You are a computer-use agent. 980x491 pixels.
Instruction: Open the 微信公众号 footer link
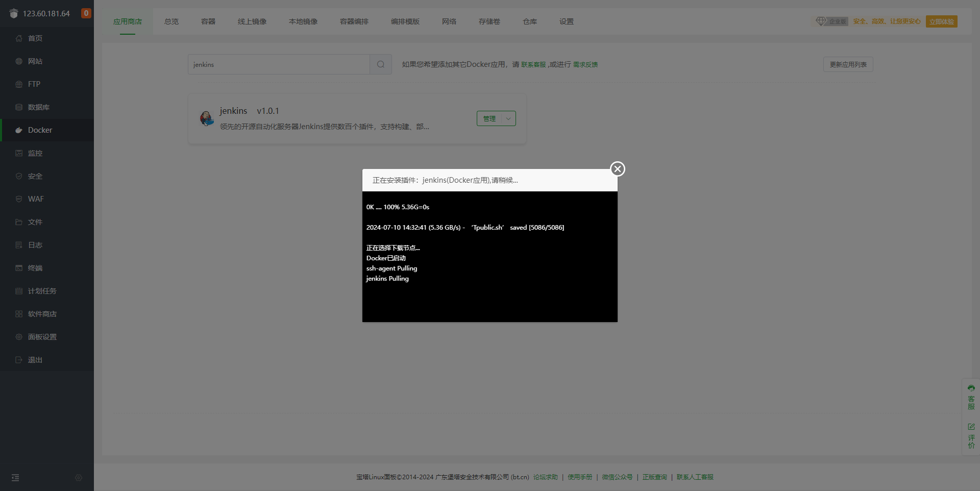point(617,477)
